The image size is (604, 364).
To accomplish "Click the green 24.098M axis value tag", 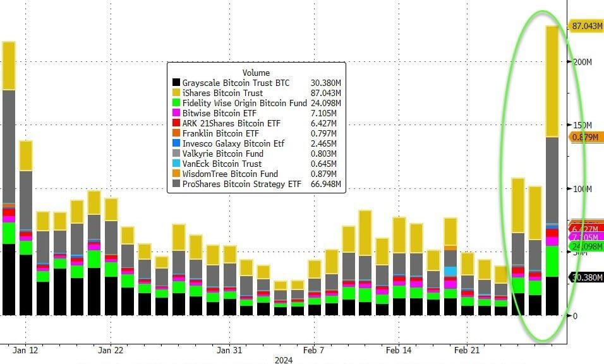I will [x=586, y=246].
